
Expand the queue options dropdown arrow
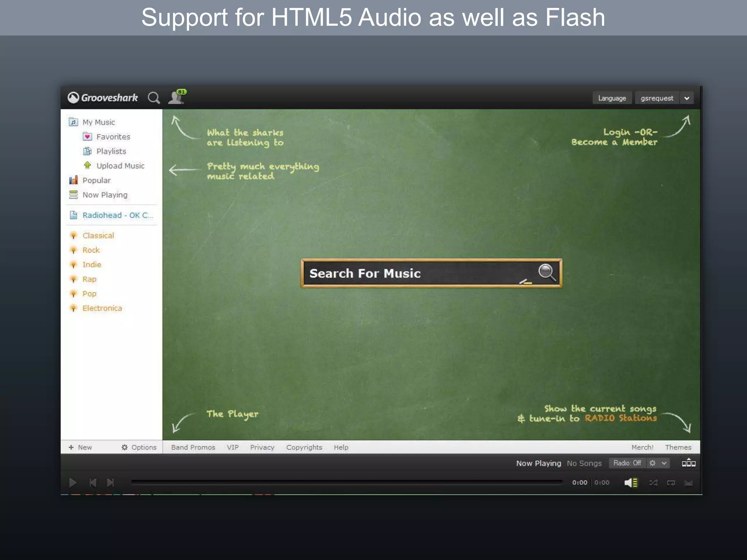[x=664, y=463]
